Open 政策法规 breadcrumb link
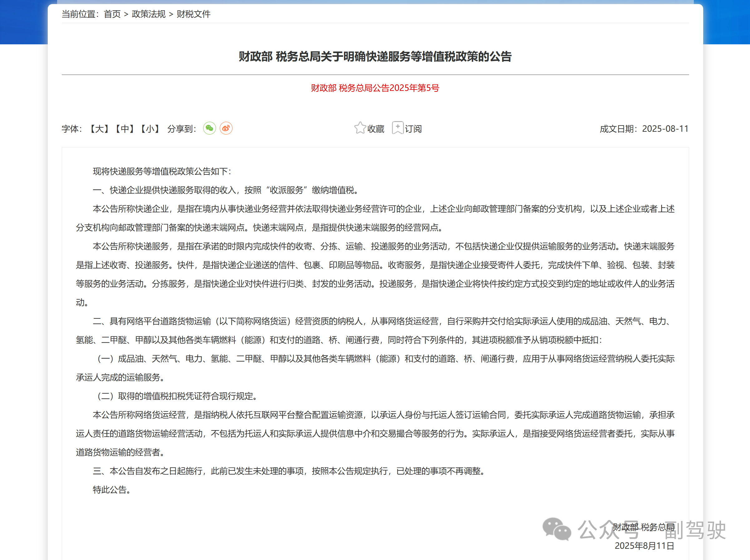This screenshot has height=560, width=750. (149, 14)
